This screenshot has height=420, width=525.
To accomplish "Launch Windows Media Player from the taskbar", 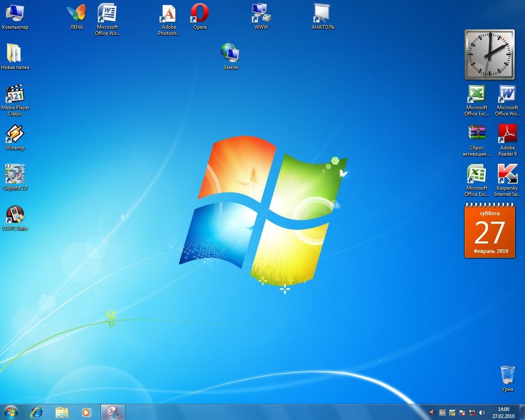I will (x=87, y=412).
